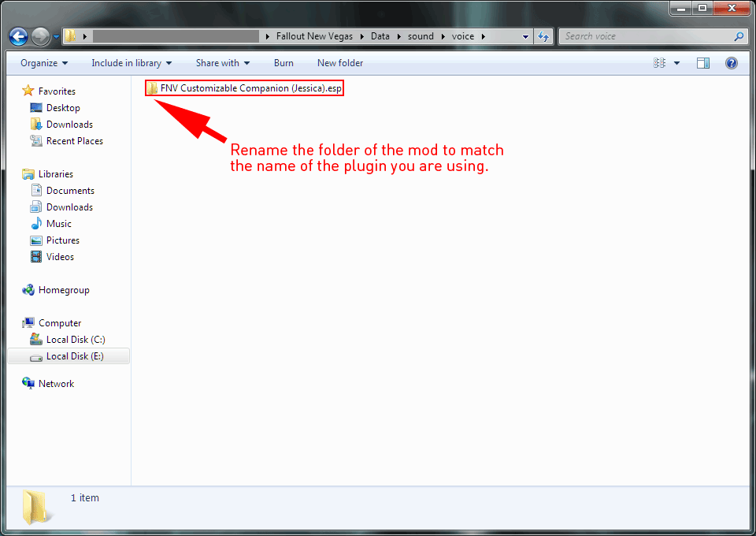Open Local Disk (C:) in sidebar
The image size is (756, 536).
pyautogui.click(x=75, y=340)
